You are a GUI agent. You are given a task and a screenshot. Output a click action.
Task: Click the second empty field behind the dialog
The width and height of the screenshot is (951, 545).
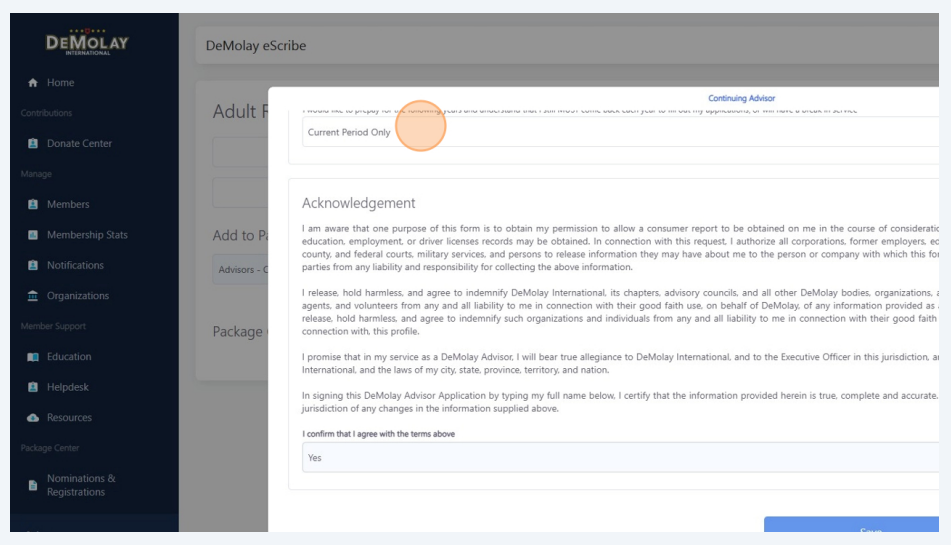click(240, 193)
